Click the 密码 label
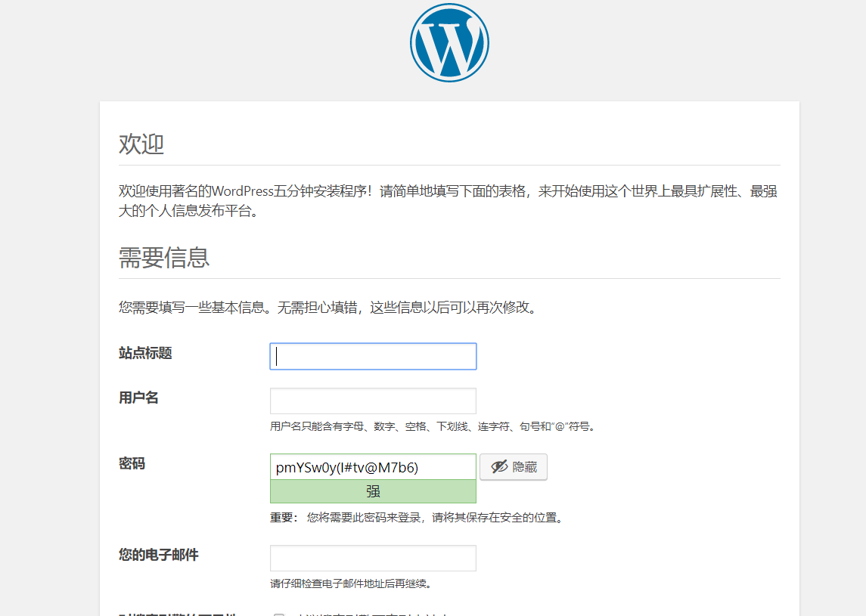Viewport: 866px width, 616px height. (x=132, y=463)
